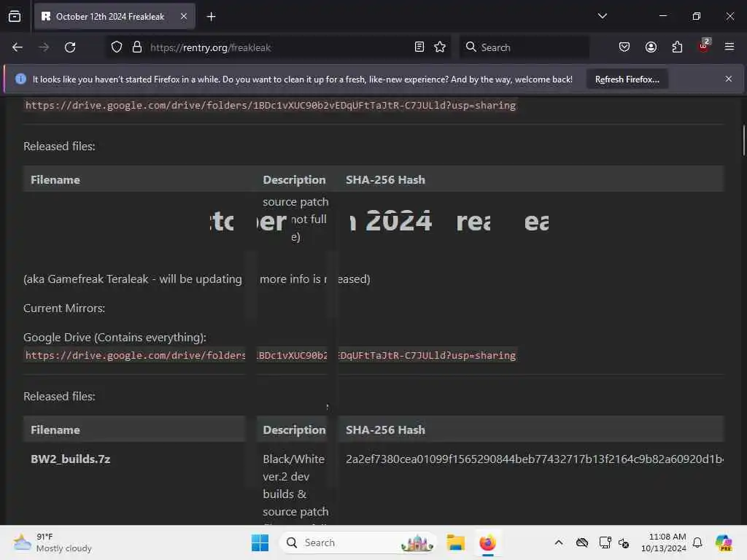The height and width of the screenshot is (560, 747).
Task: Click the page vertical scrollbar thumb
Action: (x=743, y=140)
